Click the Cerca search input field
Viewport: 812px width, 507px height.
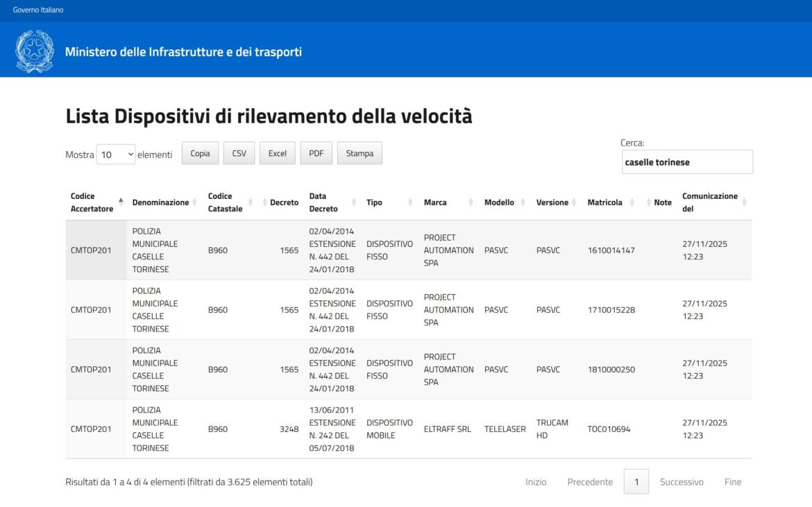coord(686,162)
